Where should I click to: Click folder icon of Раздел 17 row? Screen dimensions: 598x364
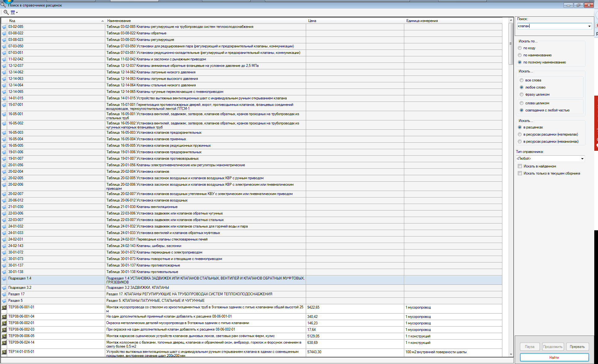(x=4, y=294)
